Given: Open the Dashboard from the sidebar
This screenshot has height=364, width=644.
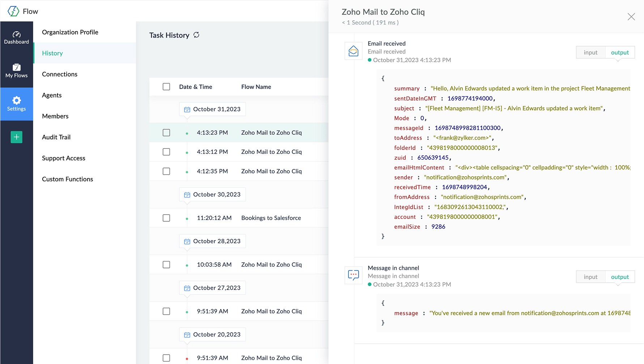Looking at the screenshot, I should (16, 38).
